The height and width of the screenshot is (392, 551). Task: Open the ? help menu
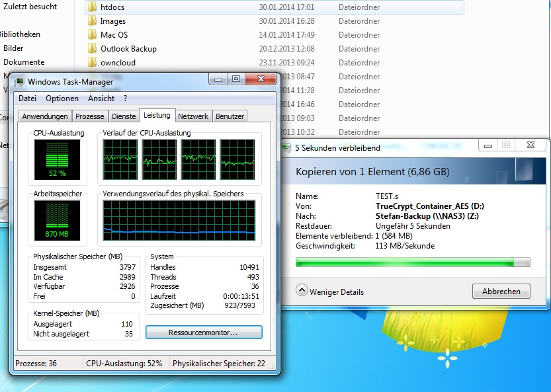(126, 98)
